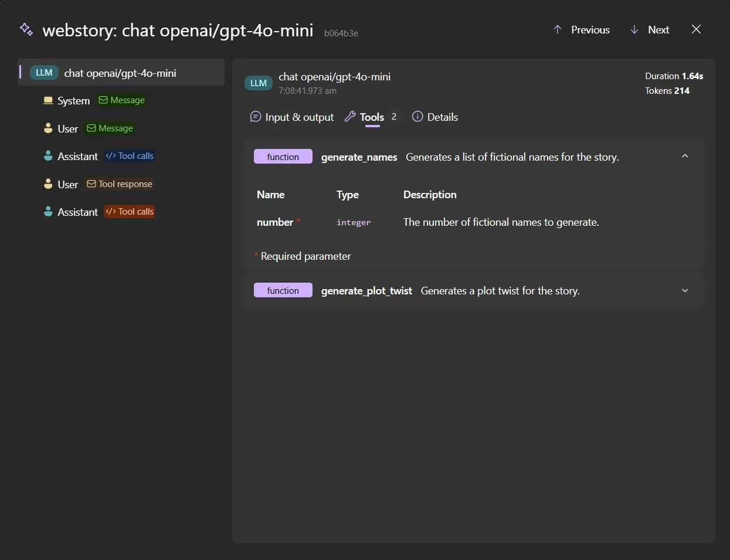Collapse the generate_names function panel
730x560 pixels.
[685, 156]
